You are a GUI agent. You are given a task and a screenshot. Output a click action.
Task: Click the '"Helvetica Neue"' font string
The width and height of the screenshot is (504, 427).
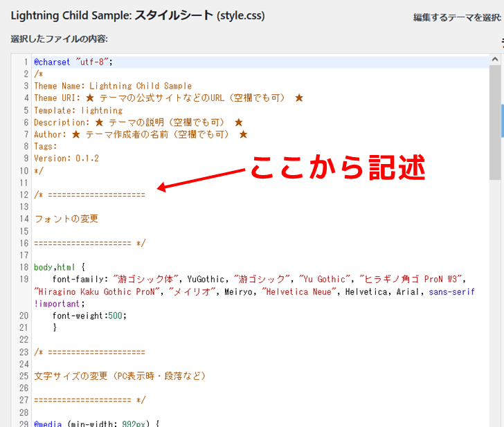tap(299, 292)
